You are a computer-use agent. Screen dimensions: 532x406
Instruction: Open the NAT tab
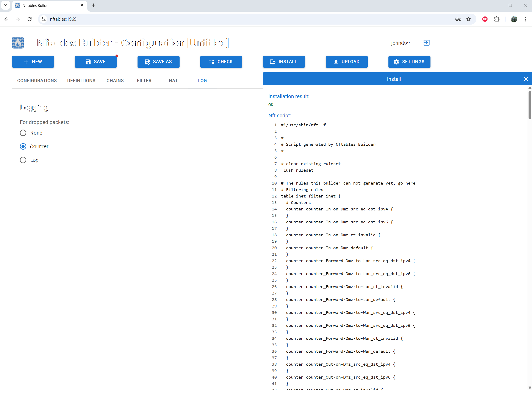tap(173, 80)
